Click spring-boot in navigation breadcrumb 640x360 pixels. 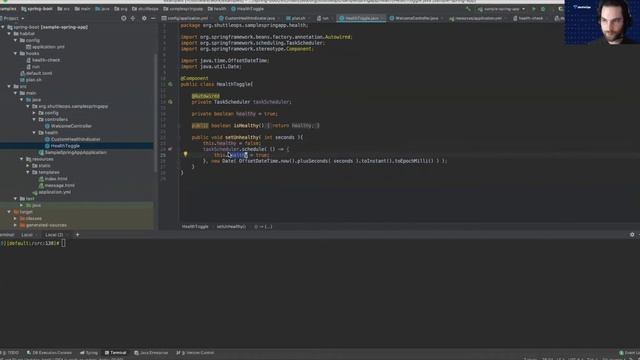pyautogui.click(x=37, y=9)
